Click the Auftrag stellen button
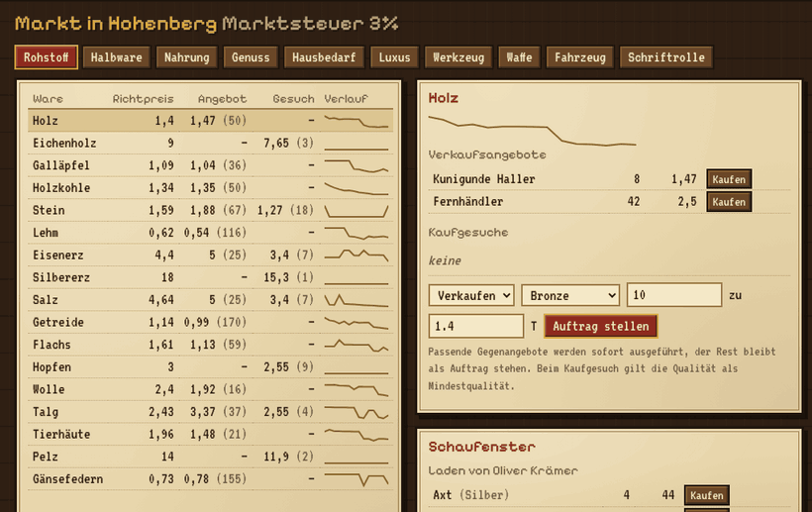This screenshot has height=512, width=812. pyautogui.click(x=601, y=326)
